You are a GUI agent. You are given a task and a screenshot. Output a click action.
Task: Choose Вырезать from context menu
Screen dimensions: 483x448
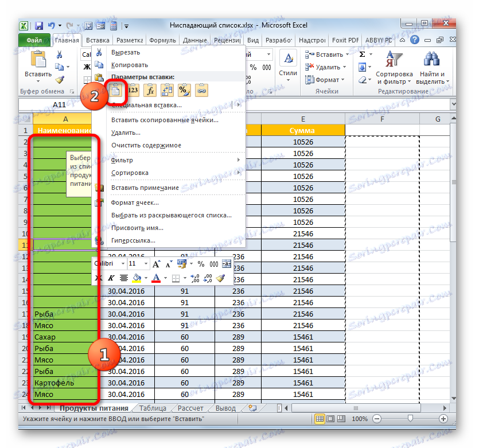tap(126, 52)
